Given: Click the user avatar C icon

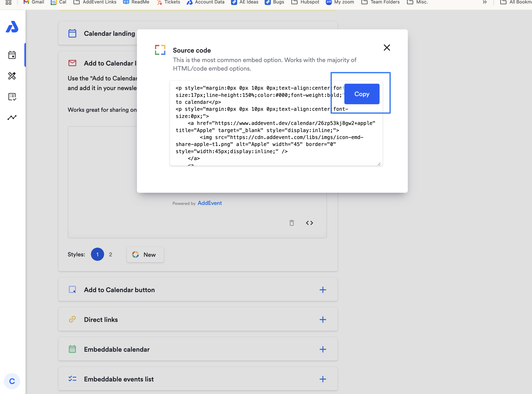Looking at the screenshot, I should [x=12, y=381].
